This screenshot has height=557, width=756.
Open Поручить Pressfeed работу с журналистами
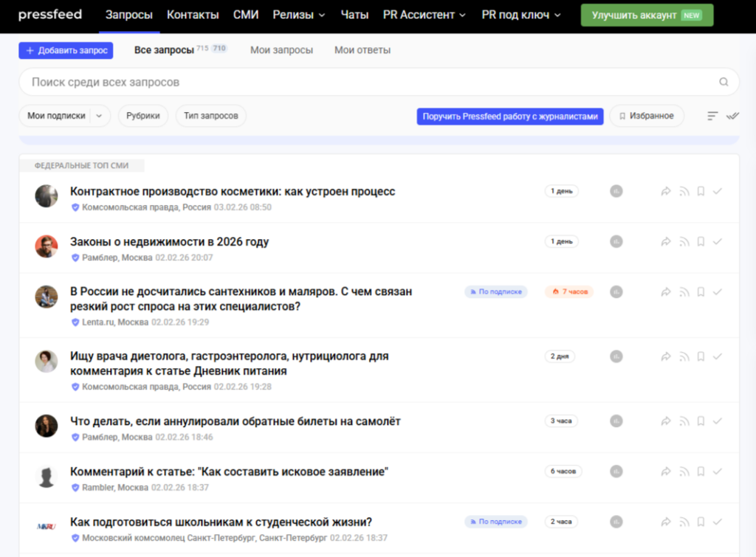point(509,115)
